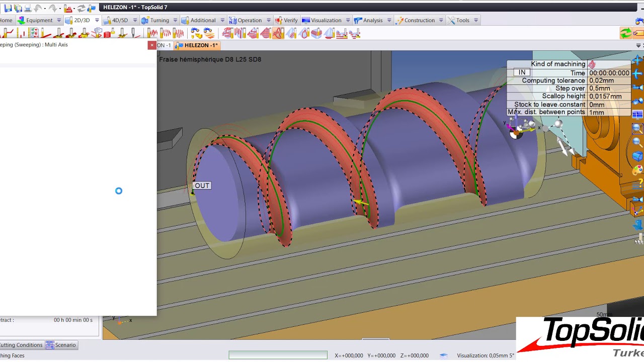Click the IN label box
Image resolution: width=644 pixels, height=362 pixels.
(522, 72)
